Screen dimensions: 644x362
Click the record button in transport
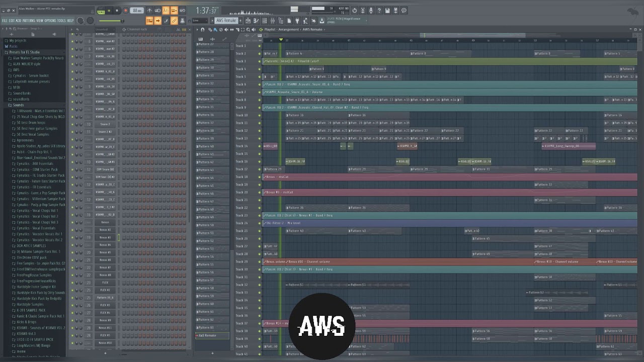[x=126, y=11]
